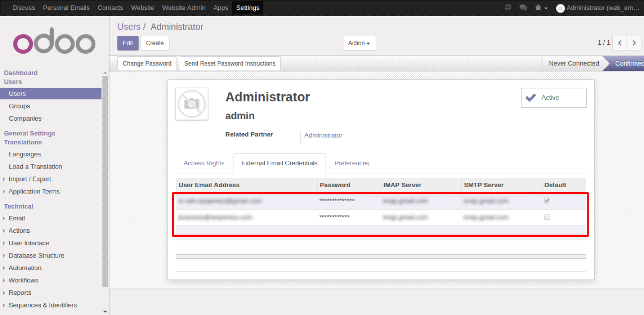Click the debug (bug) icon in the top bar
The image size is (644, 315).
(539, 8)
